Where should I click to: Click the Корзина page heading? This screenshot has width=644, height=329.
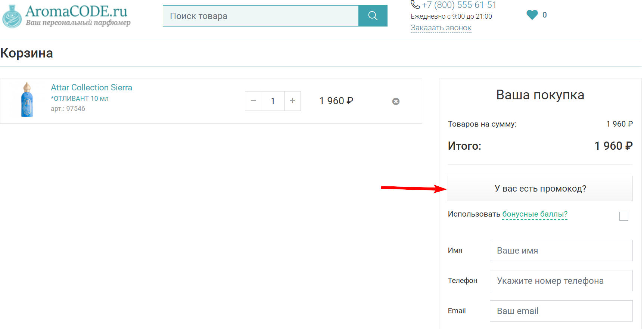click(27, 53)
